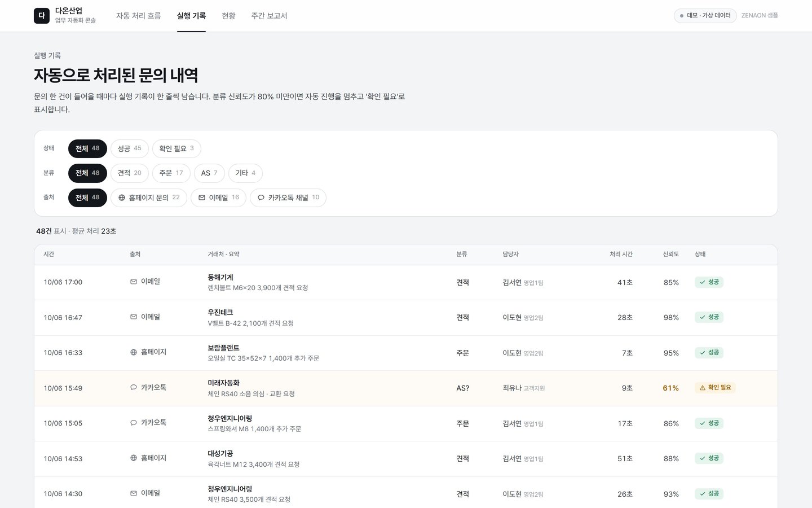Filter category by AS 7
Viewport: 812px width, 508px height.
(209, 173)
